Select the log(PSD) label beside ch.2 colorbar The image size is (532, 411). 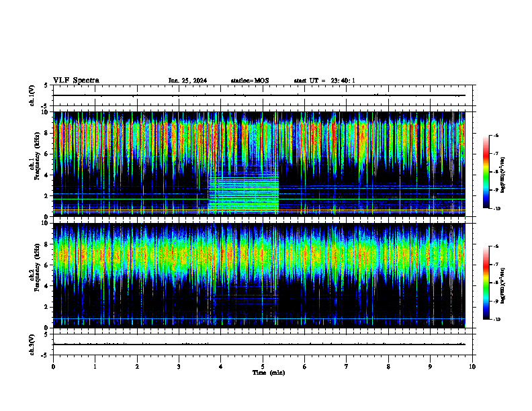503,285
